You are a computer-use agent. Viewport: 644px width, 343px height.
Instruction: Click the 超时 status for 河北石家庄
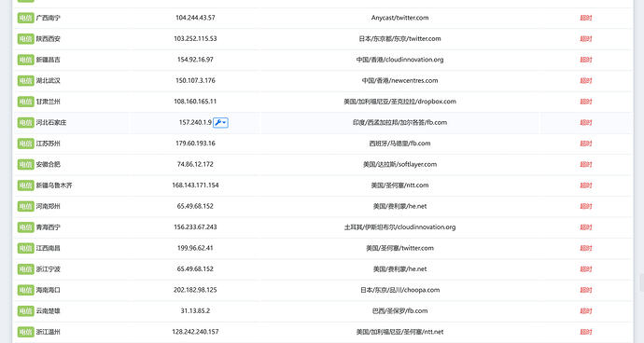click(586, 123)
